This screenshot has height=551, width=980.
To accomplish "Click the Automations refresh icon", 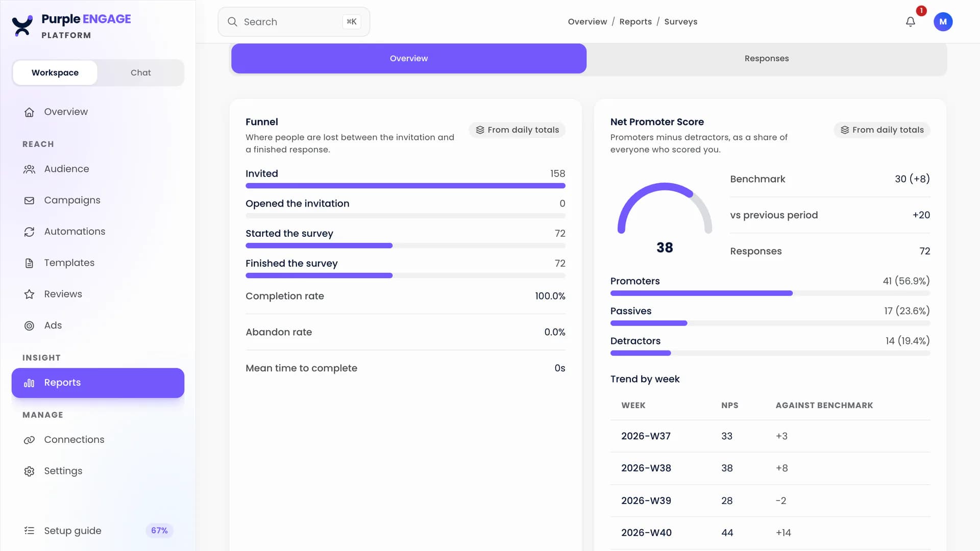I will (29, 232).
